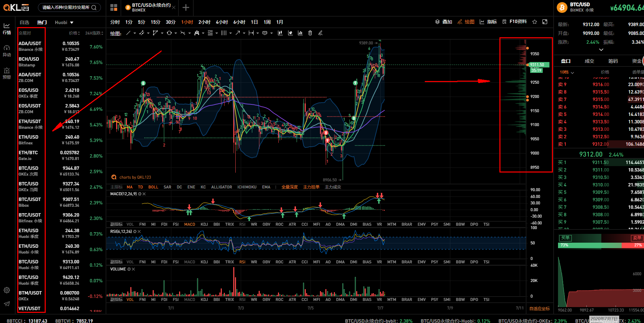The width and height of the screenshot is (644, 323).
Task: Toggle the 主力成交 overlay
Action: coord(333,187)
